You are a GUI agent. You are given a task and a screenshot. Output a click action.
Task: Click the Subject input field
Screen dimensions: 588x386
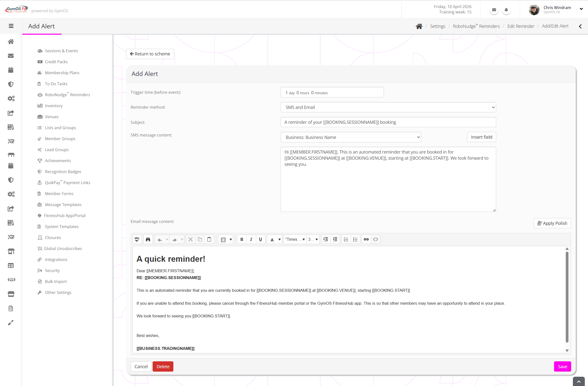click(x=388, y=122)
